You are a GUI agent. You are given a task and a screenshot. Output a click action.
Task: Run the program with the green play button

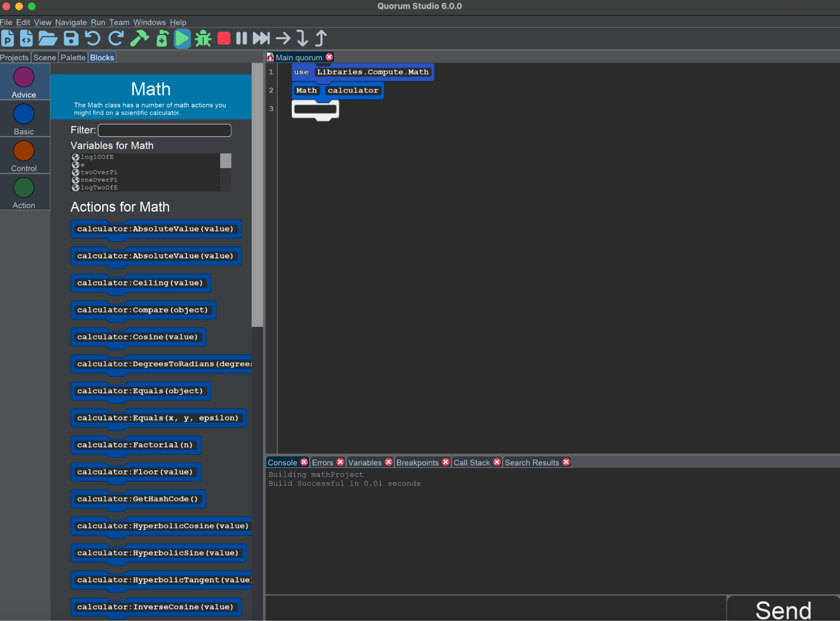[182, 39]
